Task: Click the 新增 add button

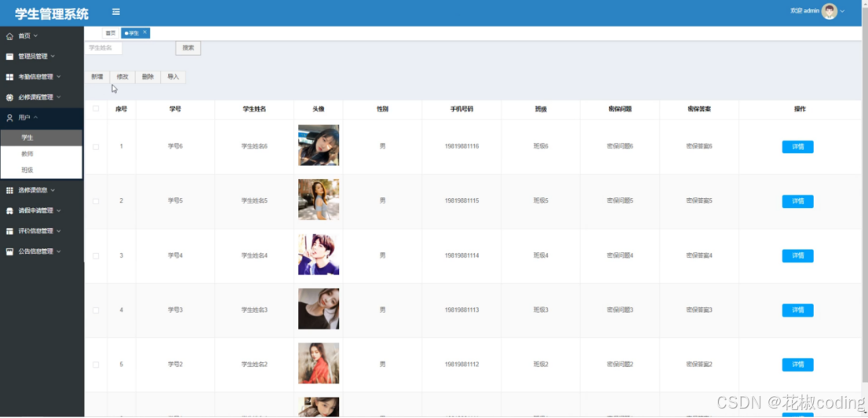Action: [97, 77]
